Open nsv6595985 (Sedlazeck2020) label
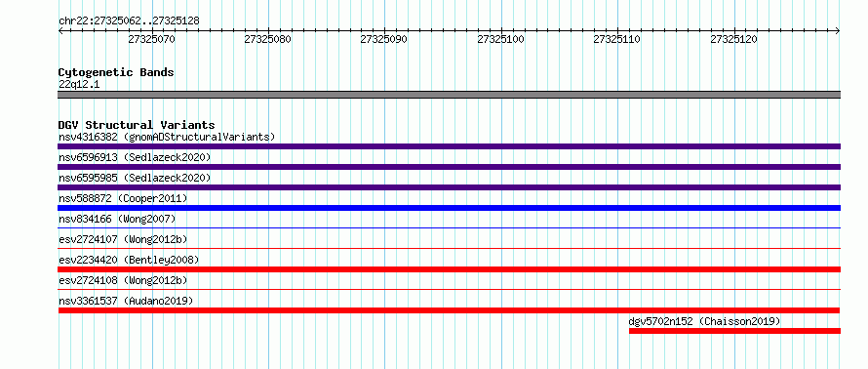868x369 pixels. [x=135, y=178]
